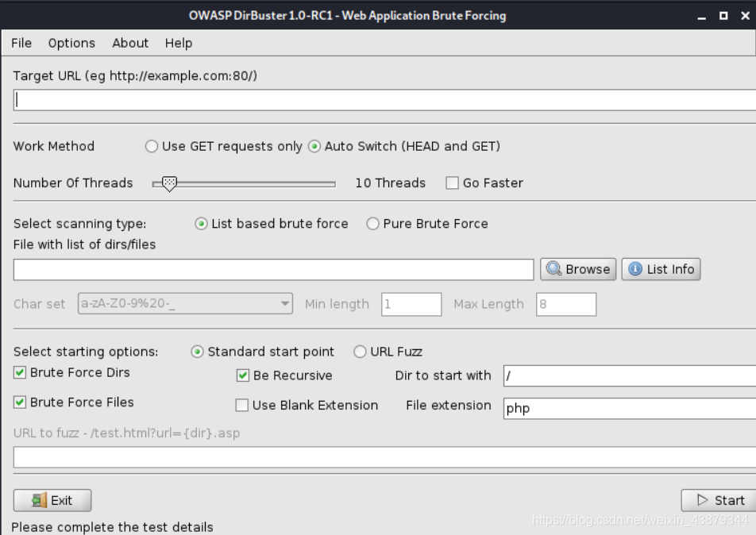Select the URL Fuzz starting option
The image size is (756, 535).
[x=360, y=352]
